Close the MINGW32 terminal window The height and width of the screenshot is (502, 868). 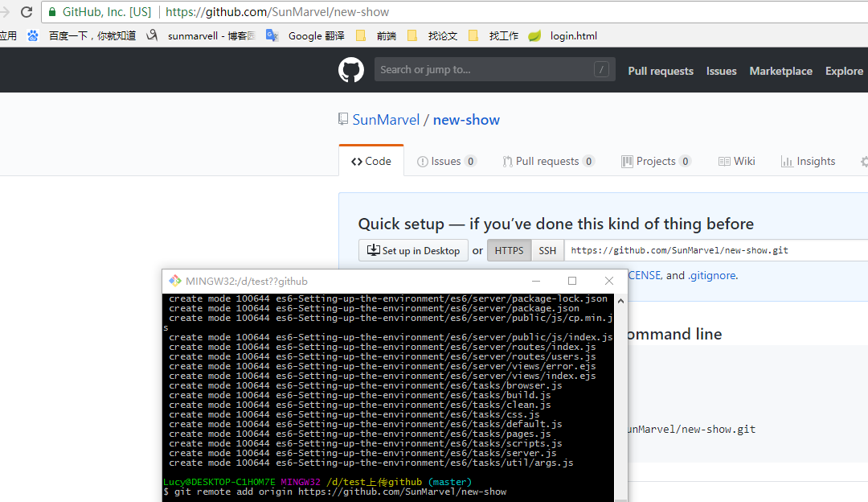(609, 281)
